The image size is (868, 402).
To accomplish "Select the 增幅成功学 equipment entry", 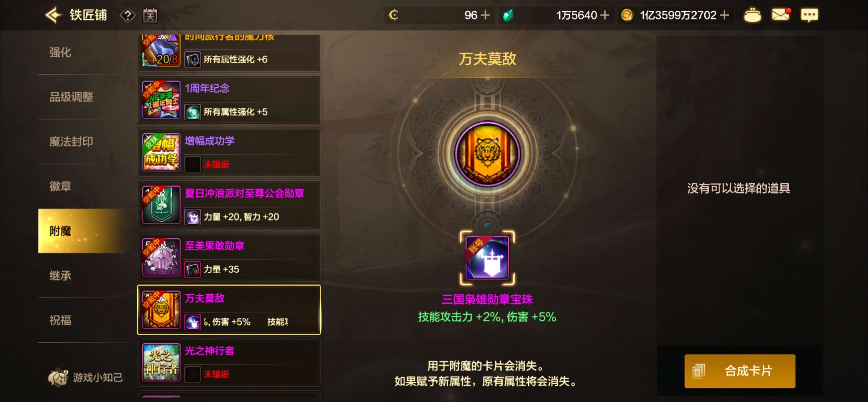I will point(229,152).
